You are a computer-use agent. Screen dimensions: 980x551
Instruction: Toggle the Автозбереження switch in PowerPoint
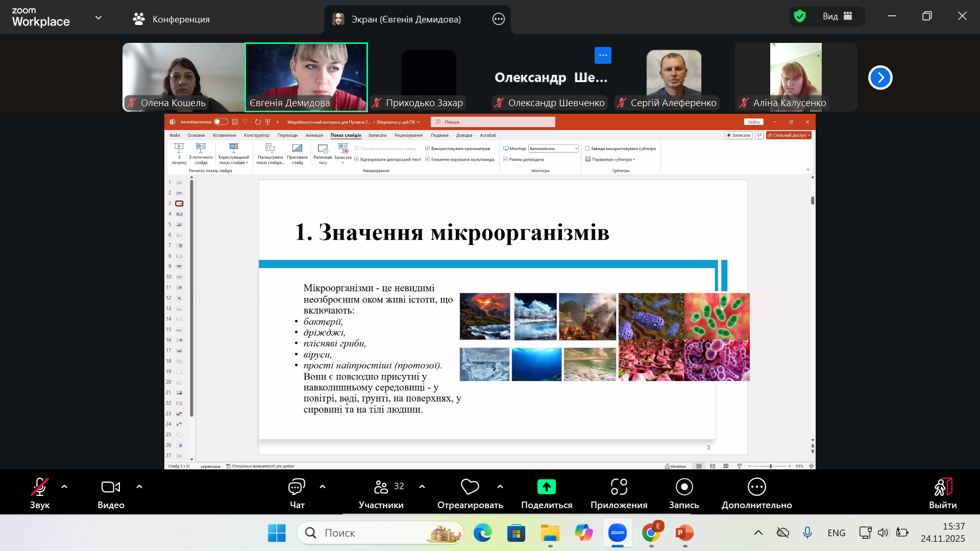220,122
